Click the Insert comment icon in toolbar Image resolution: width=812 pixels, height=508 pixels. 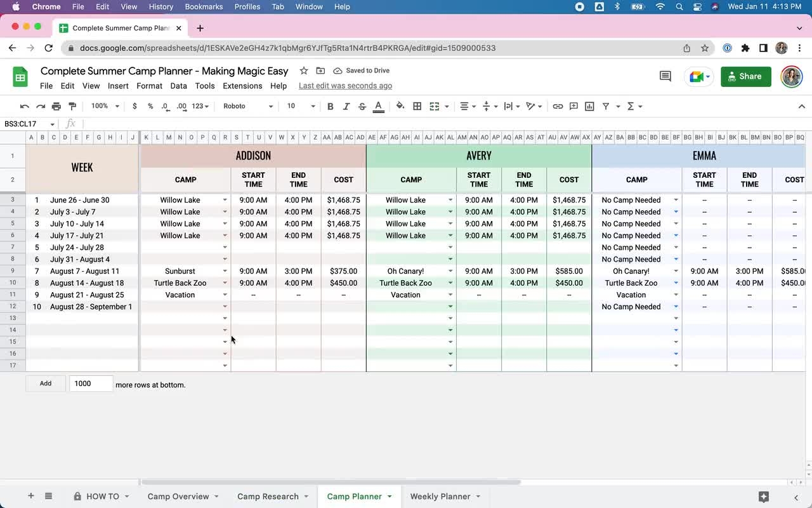click(573, 106)
